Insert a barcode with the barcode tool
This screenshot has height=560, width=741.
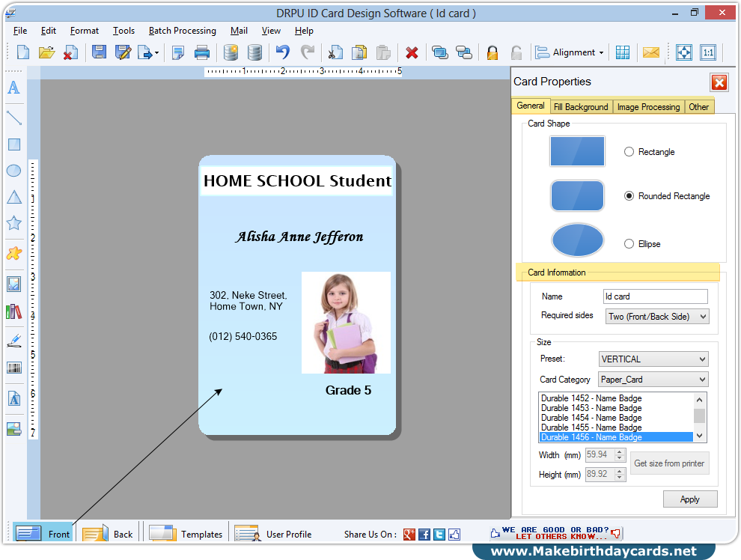[14, 368]
